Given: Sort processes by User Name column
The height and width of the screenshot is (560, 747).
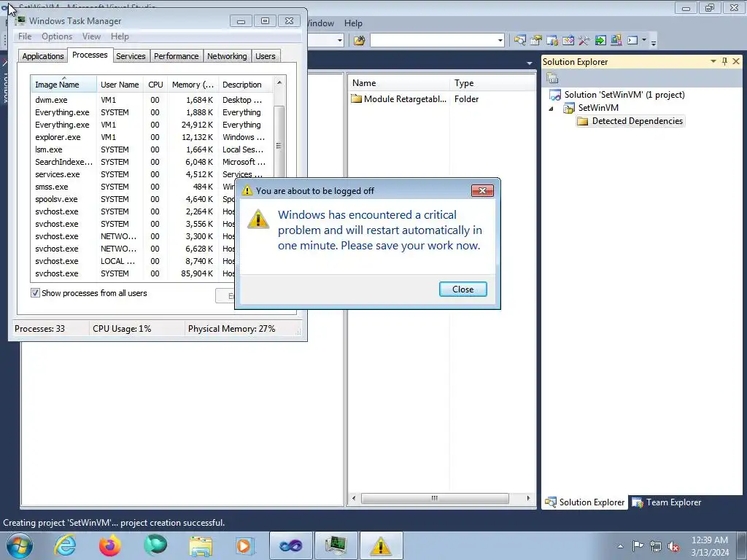Looking at the screenshot, I should pyautogui.click(x=120, y=85).
